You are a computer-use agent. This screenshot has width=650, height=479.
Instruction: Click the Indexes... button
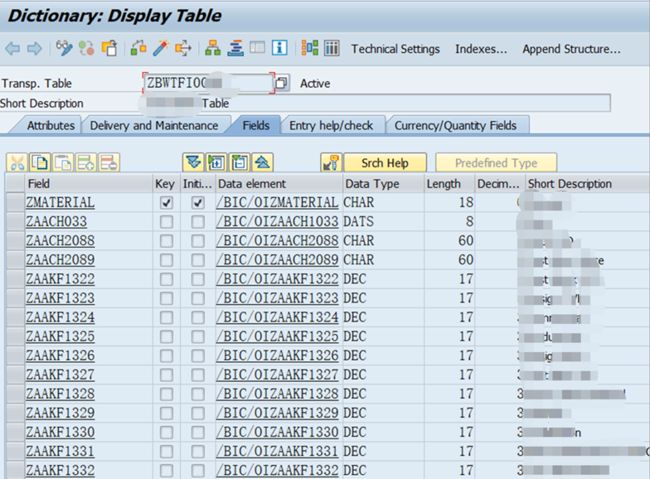click(481, 49)
